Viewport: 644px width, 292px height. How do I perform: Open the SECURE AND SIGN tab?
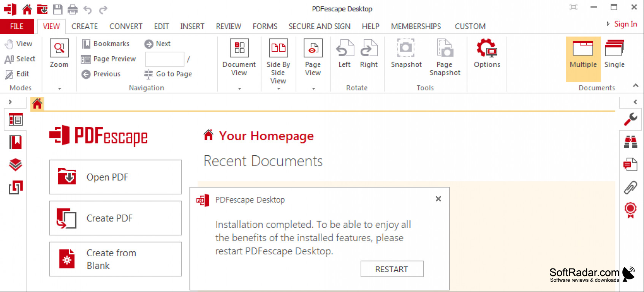point(320,26)
